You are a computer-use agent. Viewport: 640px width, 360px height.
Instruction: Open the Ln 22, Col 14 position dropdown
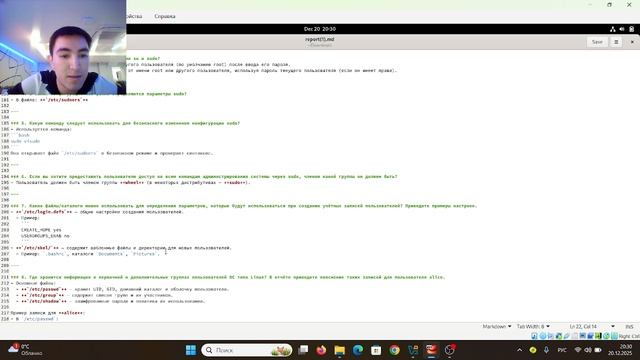pos(592,327)
